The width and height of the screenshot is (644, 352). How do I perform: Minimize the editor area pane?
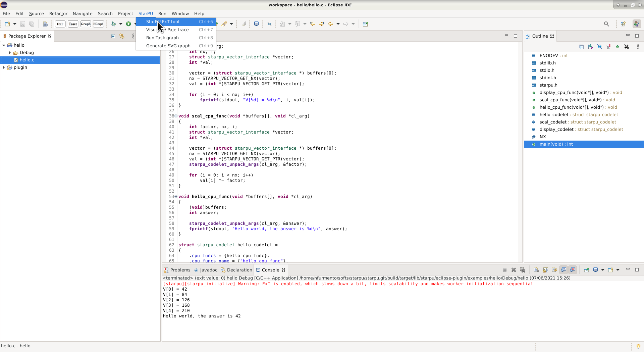[x=506, y=36]
